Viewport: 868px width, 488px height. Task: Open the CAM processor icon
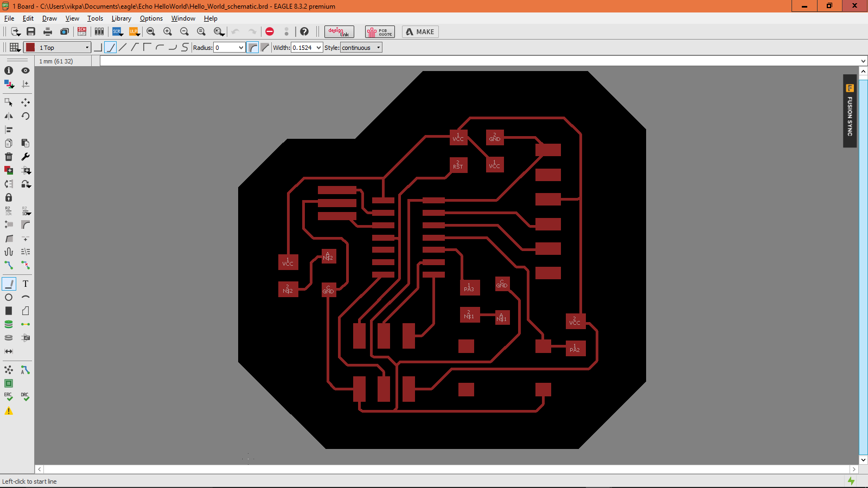(65, 31)
